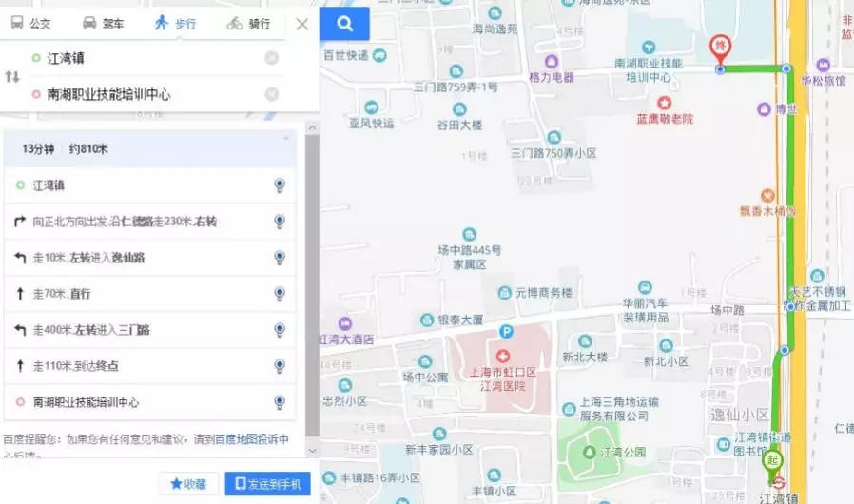This screenshot has width=854, height=504.
Task: Locate the 南湖职业技能培训中心 end step on map
Action: tap(280, 402)
